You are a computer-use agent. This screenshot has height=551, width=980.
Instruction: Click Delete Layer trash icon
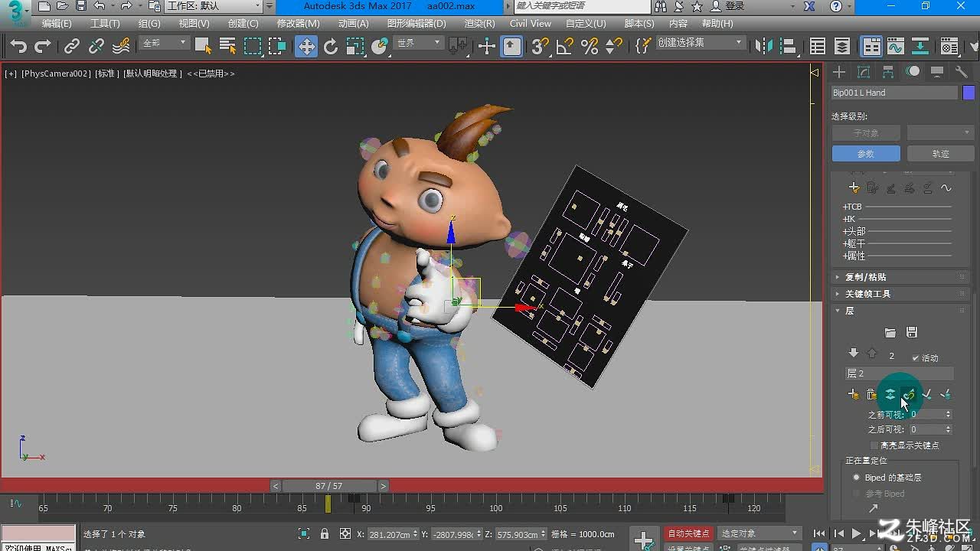[871, 395]
